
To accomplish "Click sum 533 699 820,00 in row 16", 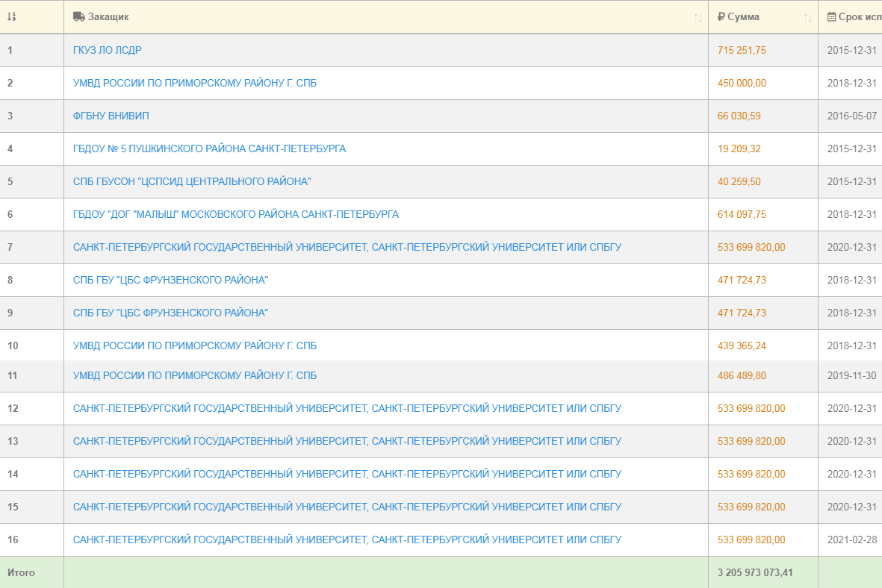I will (751, 539).
